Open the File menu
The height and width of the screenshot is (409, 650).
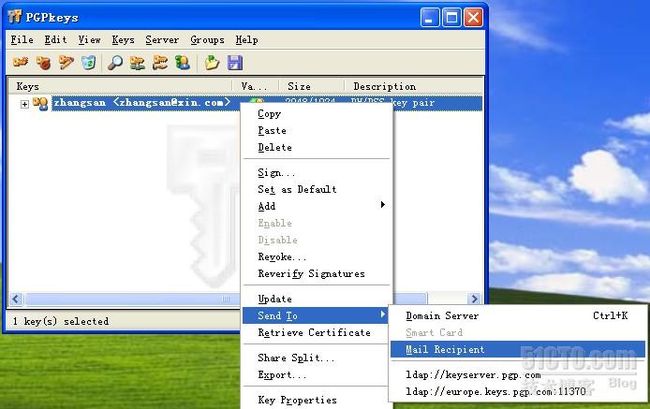22,40
